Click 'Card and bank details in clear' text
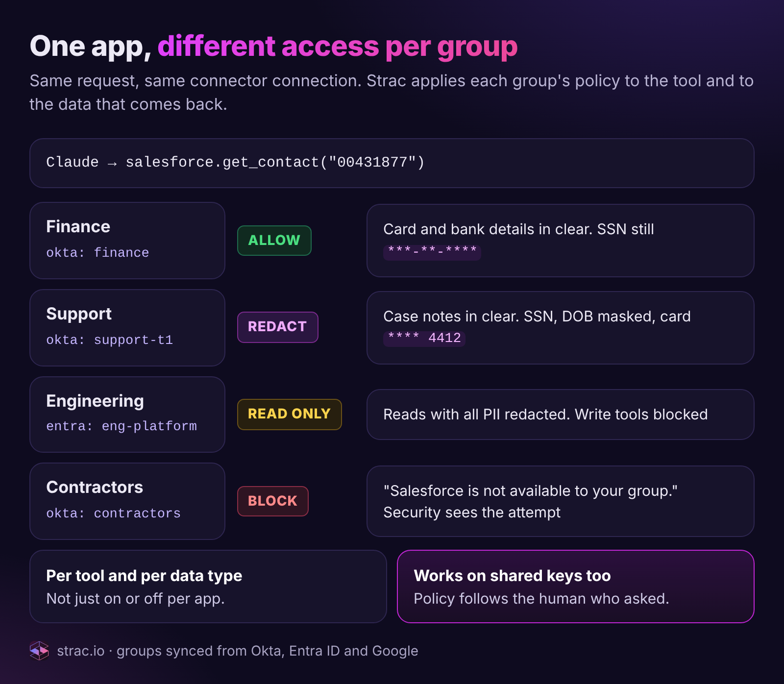 [488, 229]
